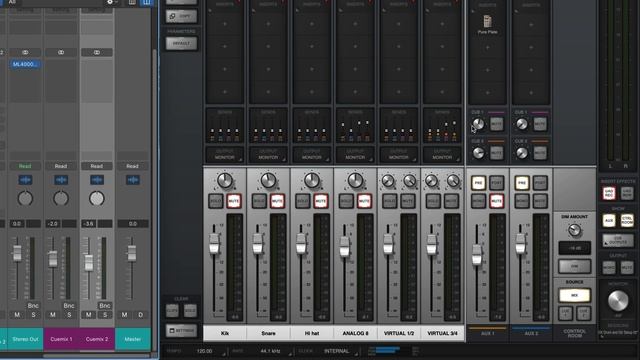Select MIX as control room source
Image resolution: width=640 pixels, height=360 pixels.
pyautogui.click(x=575, y=295)
